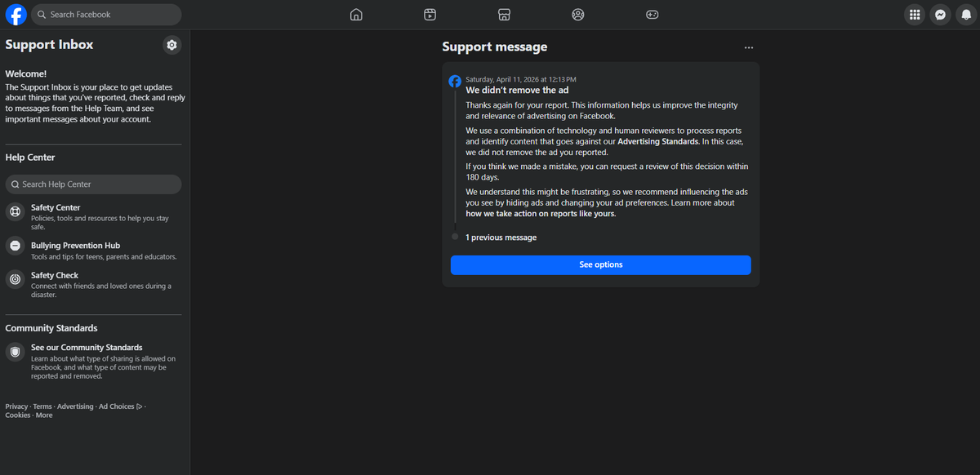
Task: Click the Ad Choices triangle icon
Action: [x=140, y=406]
